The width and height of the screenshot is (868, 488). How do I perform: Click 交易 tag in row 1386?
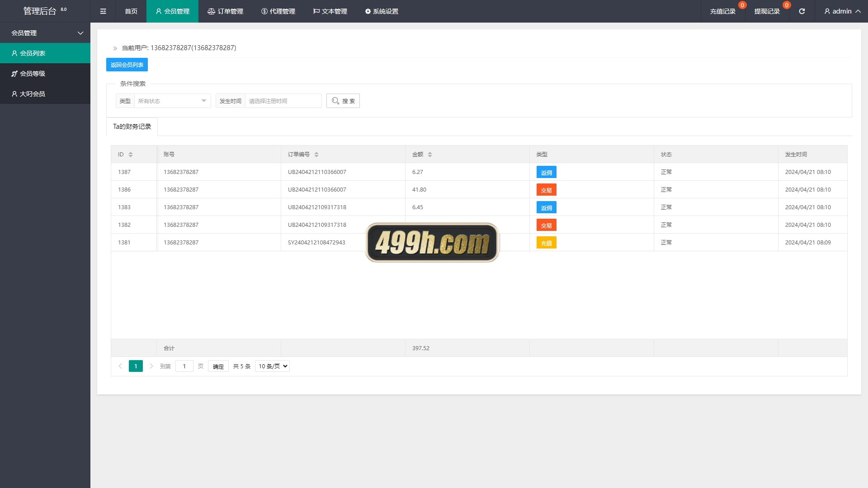tap(547, 190)
